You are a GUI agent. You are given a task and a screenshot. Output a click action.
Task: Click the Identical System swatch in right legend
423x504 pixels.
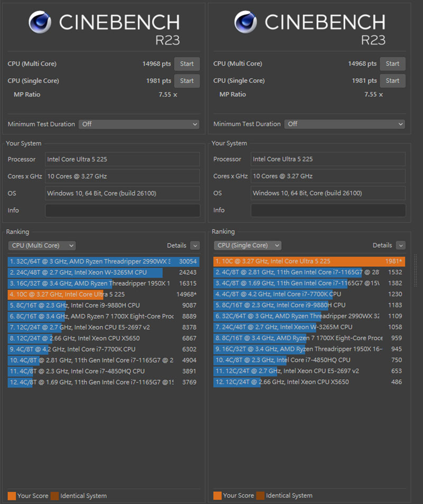[261, 496]
